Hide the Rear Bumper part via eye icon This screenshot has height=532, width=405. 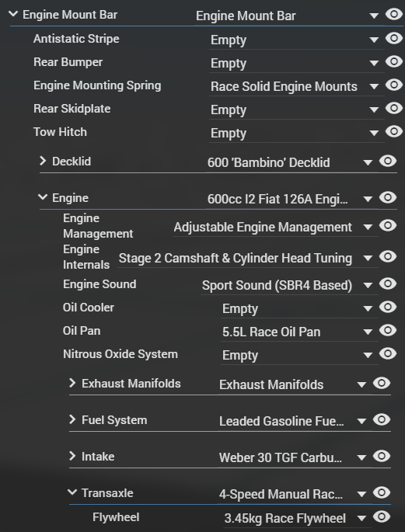coord(394,62)
